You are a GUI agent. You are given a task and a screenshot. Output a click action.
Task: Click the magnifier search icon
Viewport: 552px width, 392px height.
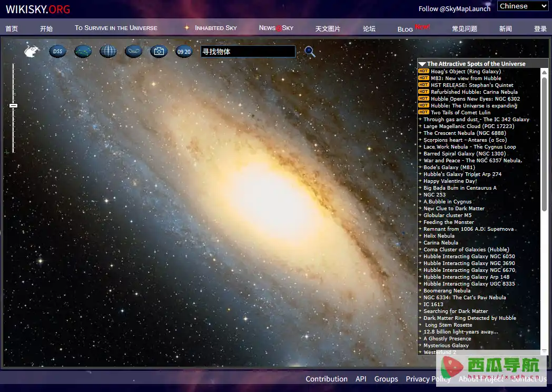pyautogui.click(x=310, y=52)
